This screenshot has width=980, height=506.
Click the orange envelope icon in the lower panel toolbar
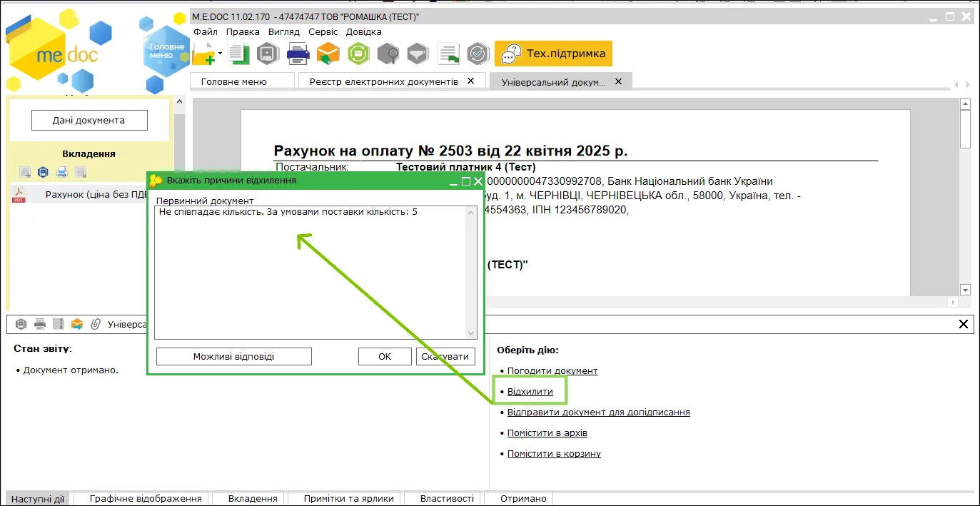click(x=77, y=324)
